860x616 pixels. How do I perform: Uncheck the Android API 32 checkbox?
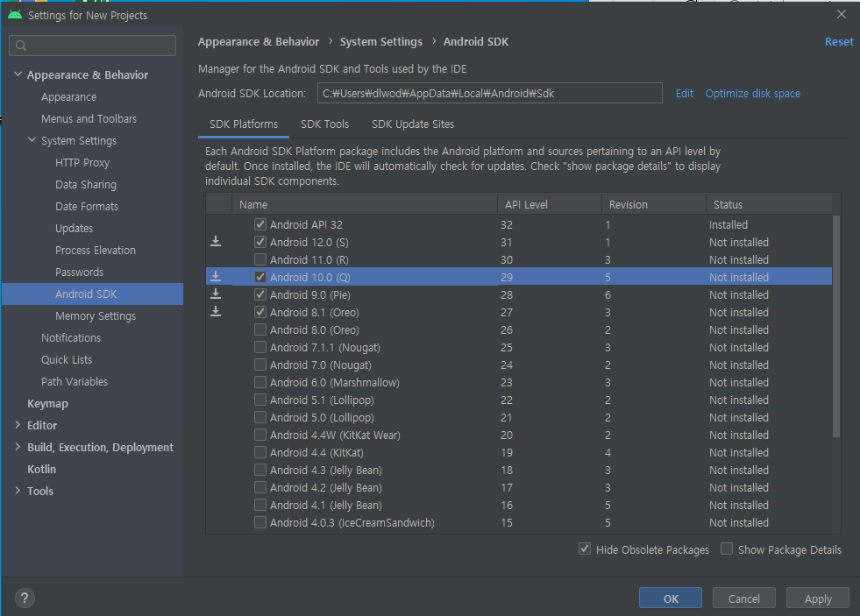260,224
